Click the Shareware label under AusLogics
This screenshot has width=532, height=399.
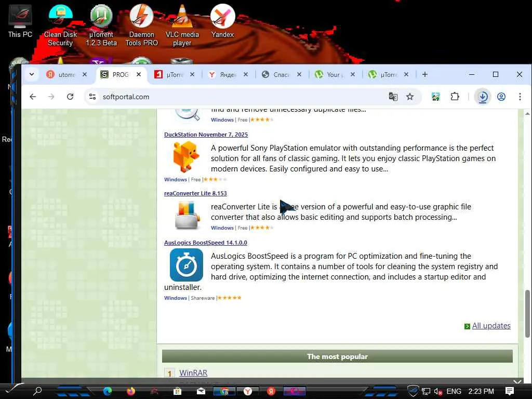pyautogui.click(x=203, y=298)
